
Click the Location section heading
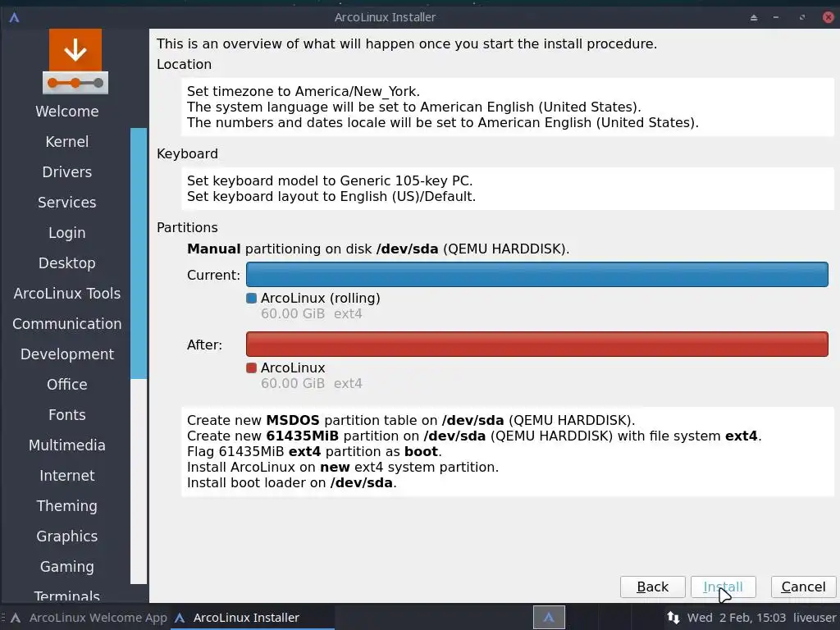pyautogui.click(x=184, y=64)
